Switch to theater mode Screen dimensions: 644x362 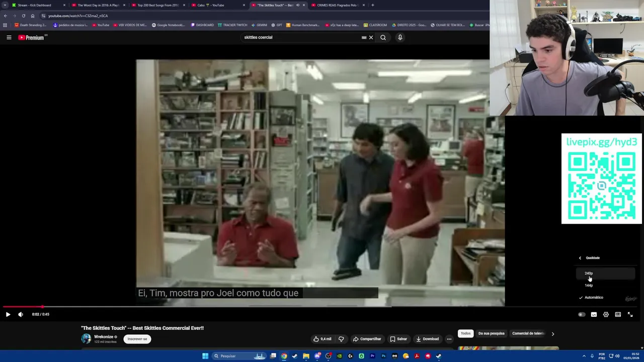coord(618,314)
